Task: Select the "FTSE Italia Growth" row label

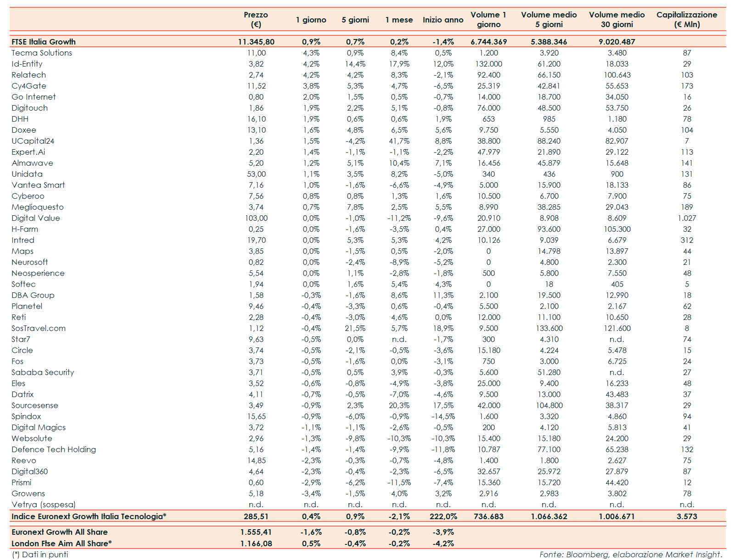Action: (x=44, y=42)
